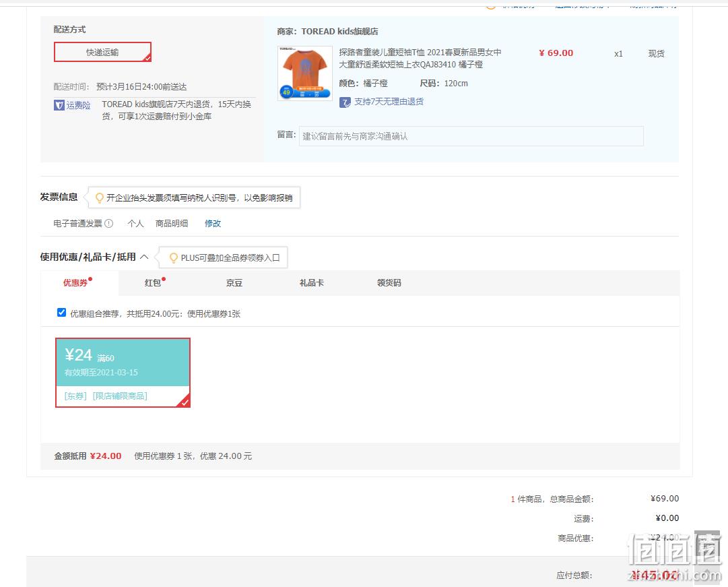Click the 配送时间 estimated delivery text
The height and width of the screenshot is (587, 728).
141,87
